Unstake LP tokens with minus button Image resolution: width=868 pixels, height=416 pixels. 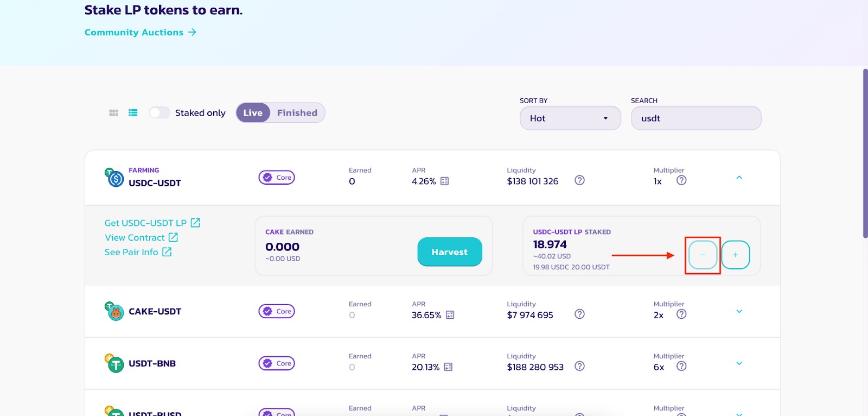[703, 255]
